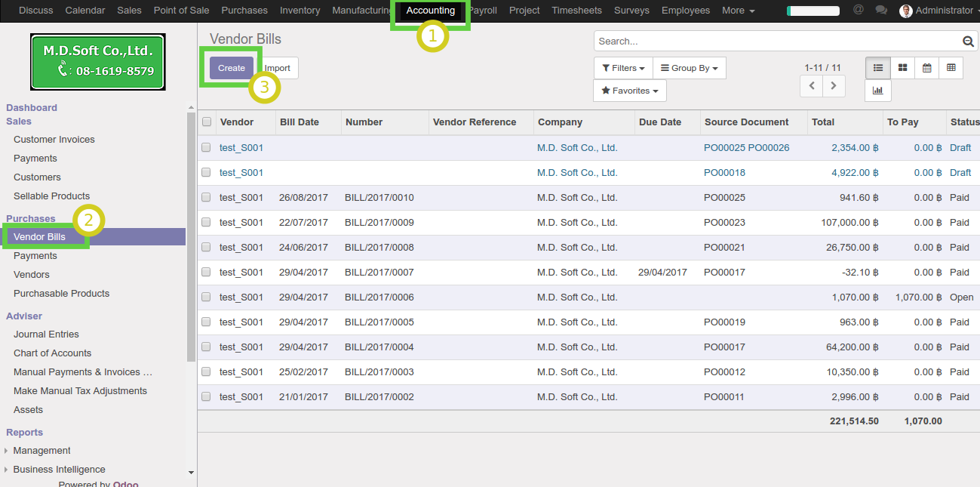The width and height of the screenshot is (980, 487).
Task: Click the Create button
Action: [x=232, y=68]
